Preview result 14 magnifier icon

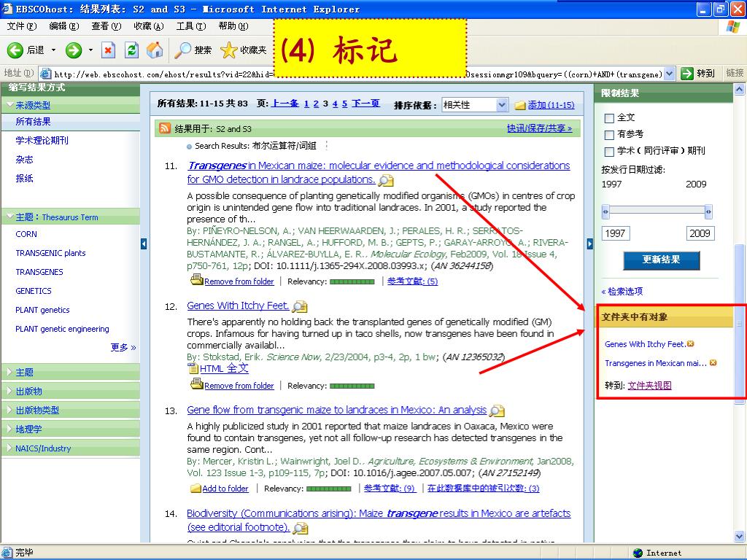[300, 528]
